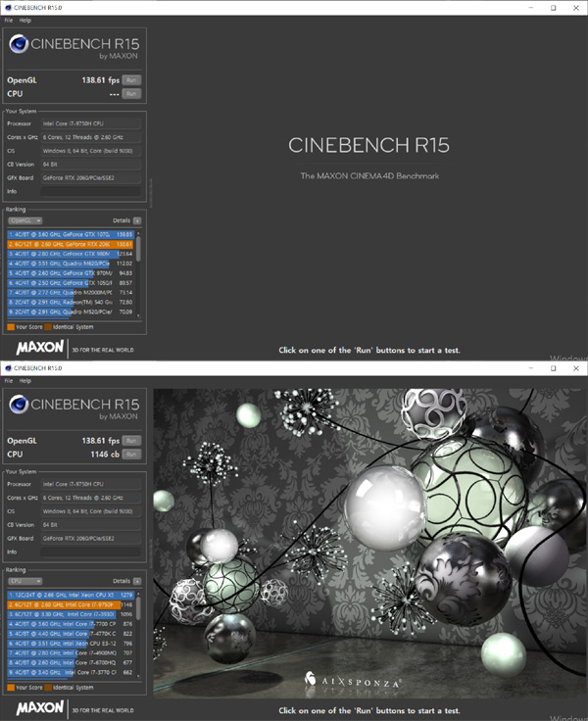Click the Processor field in the upper window
Viewport: 588px width, 721px height.
[90, 123]
